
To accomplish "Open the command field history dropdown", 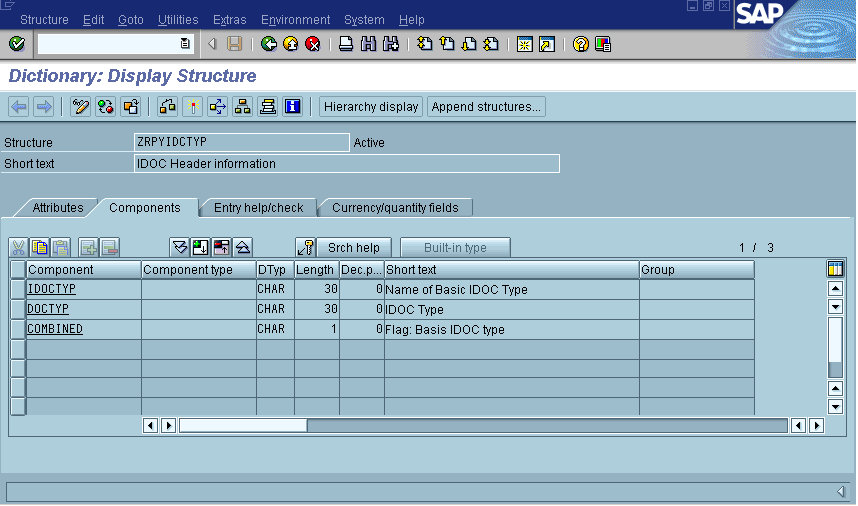I will pos(185,44).
